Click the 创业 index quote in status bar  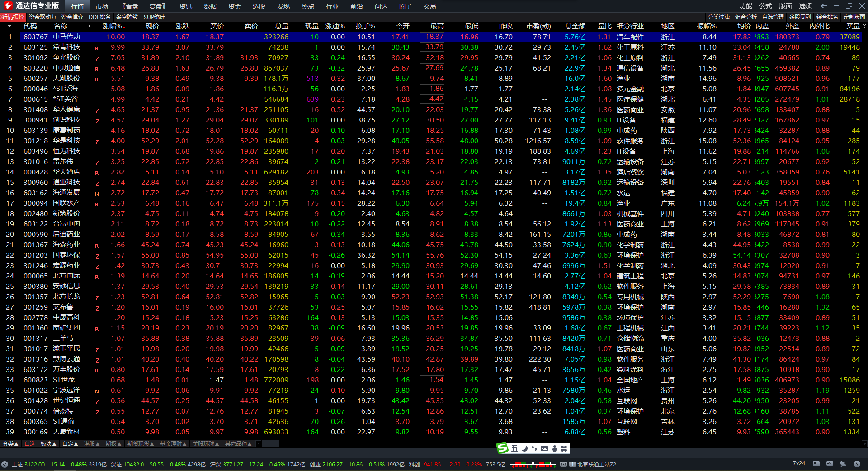pyautogui.click(x=357, y=464)
